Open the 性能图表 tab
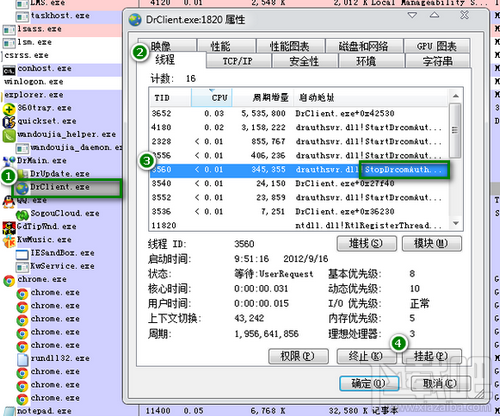500x417 pixels. [291, 46]
